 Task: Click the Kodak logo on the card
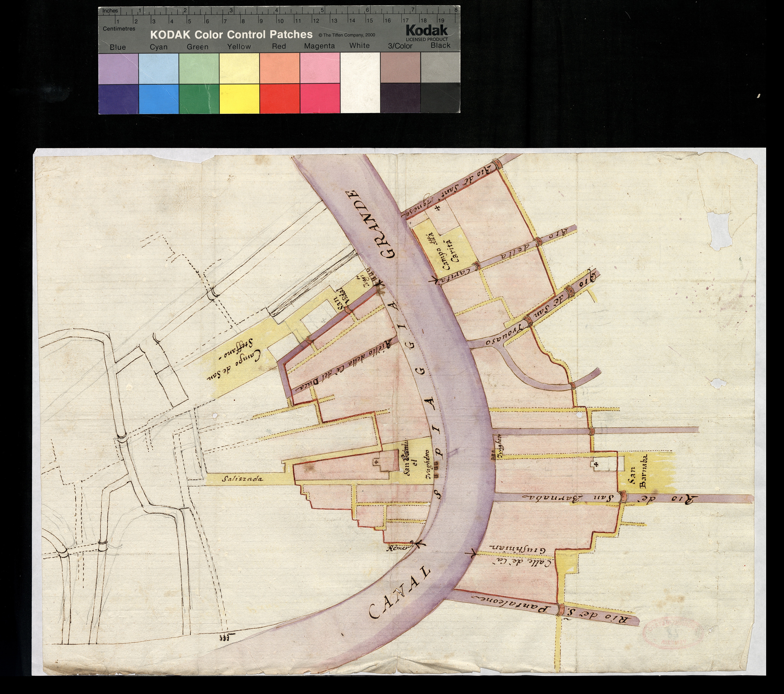click(x=427, y=31)
